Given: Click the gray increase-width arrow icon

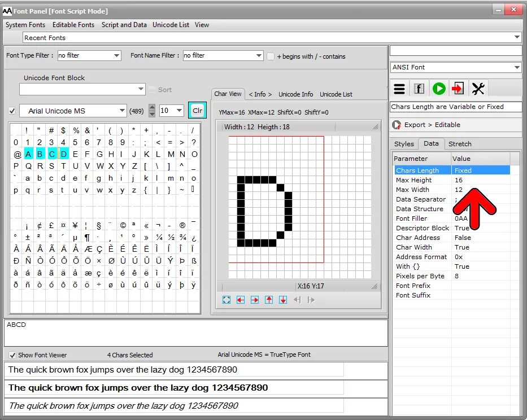Looking at the screenshot, I should (311, 300).
